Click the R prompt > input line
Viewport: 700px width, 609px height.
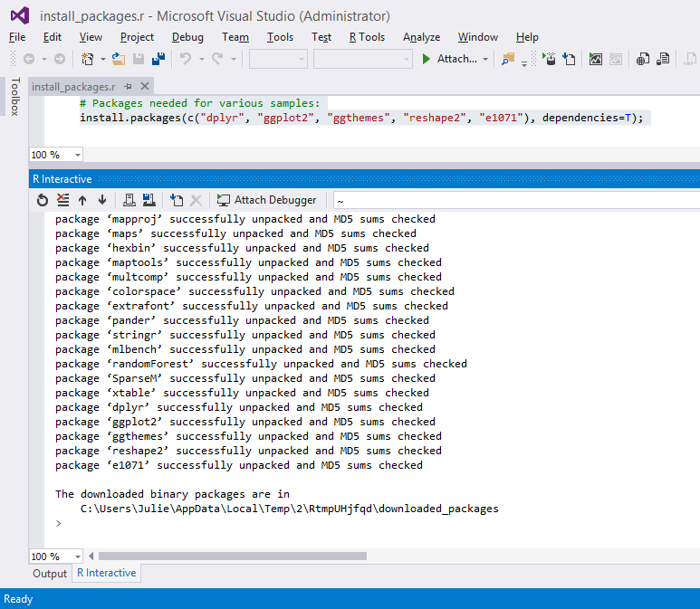pyautogui.click(x=59, y=523)
